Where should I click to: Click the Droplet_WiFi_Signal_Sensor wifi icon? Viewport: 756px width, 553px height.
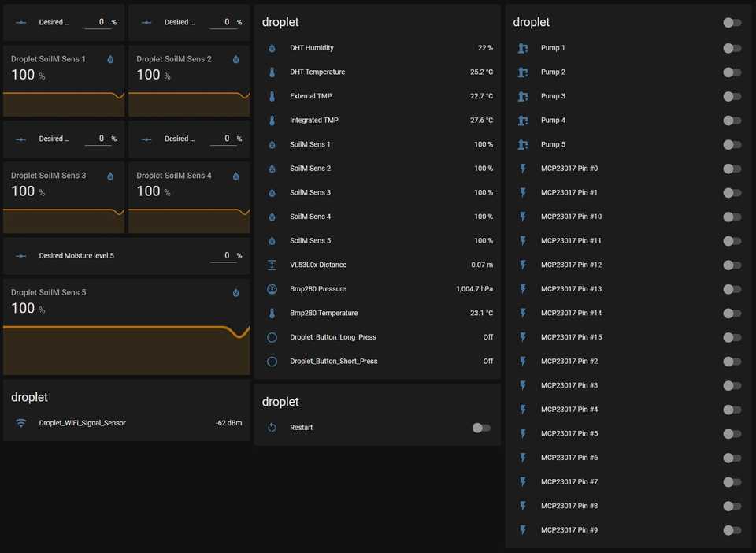pyautogui.click(x=20, y=423)
